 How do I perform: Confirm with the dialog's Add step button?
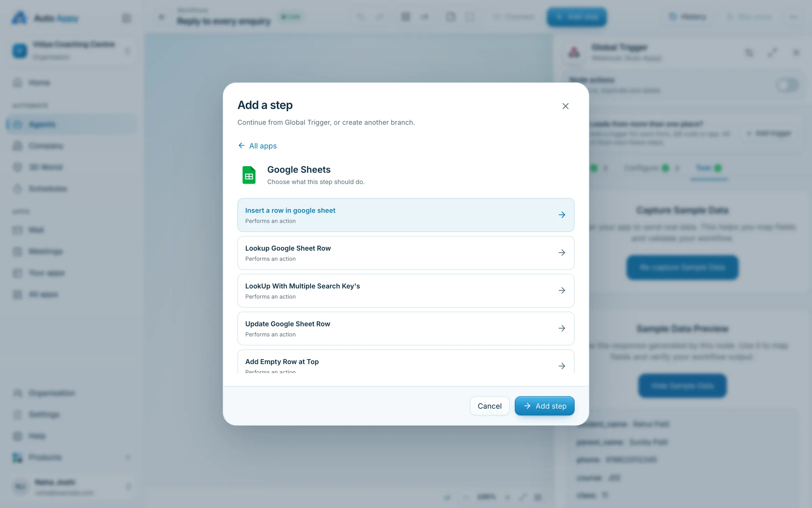[544, 406]
